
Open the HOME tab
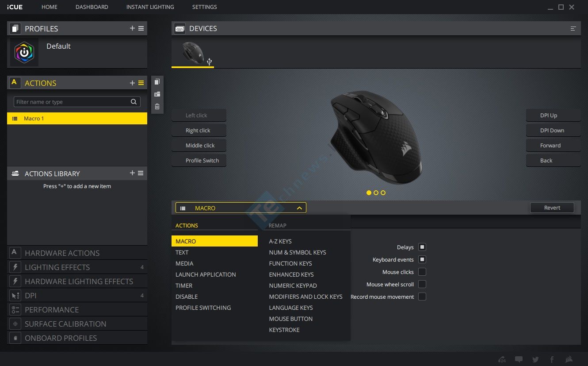(x=50, y=7)
